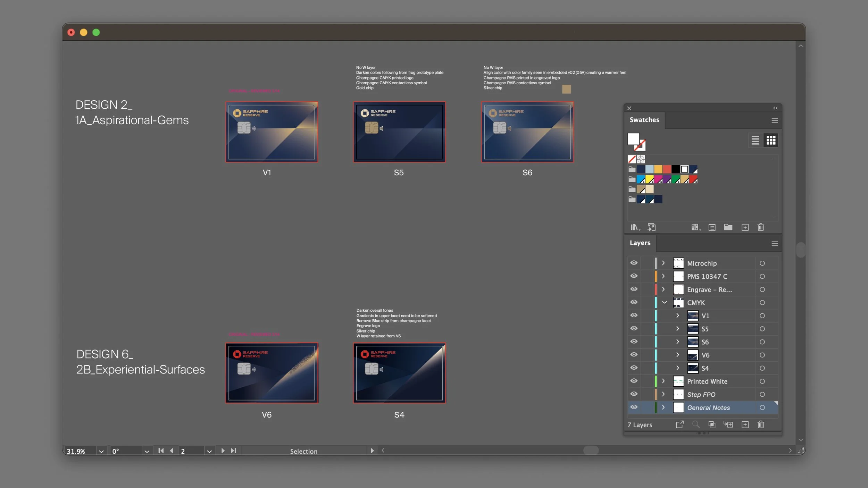The height and width of the screenshot is (488, 868).
Task: Click Create New Sublayer icon
Action: click(x=728, y=424)
